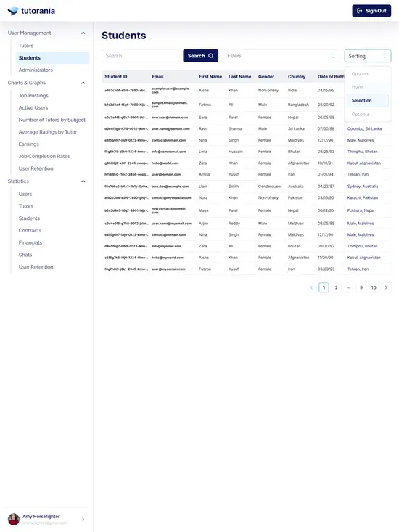Focus the Search input field
This screenshot has width=399, height=532.
(x=141, y=56)
